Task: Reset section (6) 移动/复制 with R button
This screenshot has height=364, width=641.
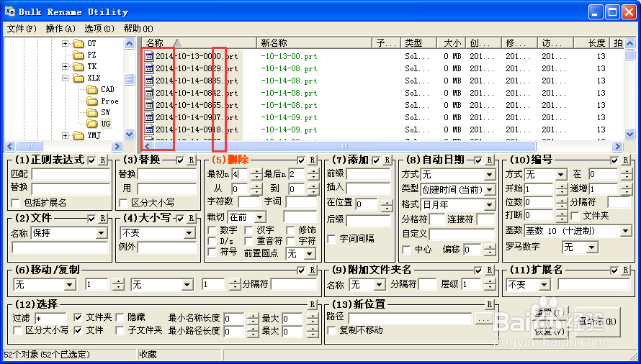Action: 313,270
